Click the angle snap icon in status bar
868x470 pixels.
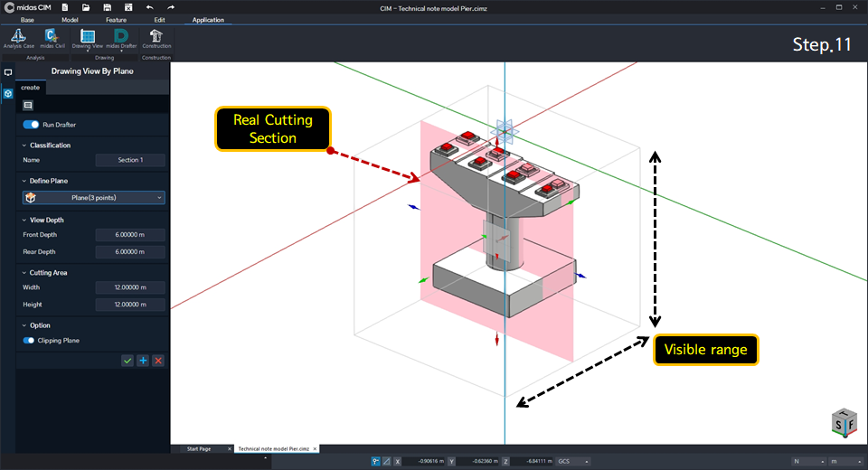pos(386,461)
